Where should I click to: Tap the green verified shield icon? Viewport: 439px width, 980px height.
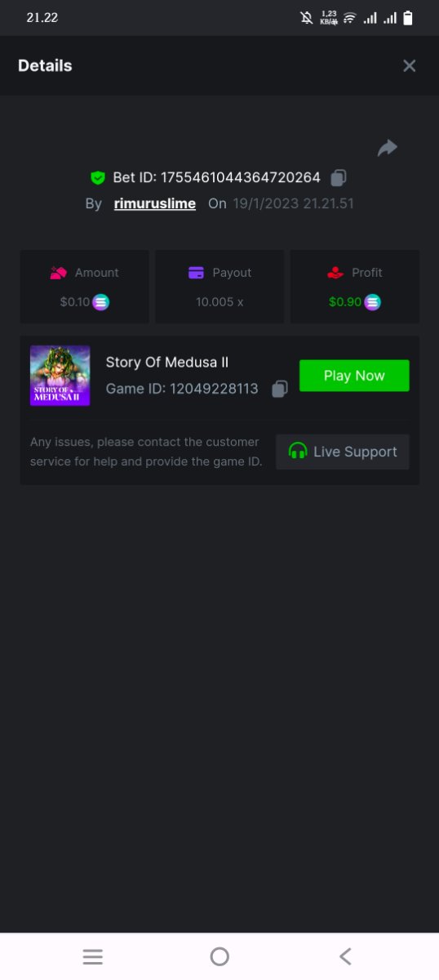[98, 177]
